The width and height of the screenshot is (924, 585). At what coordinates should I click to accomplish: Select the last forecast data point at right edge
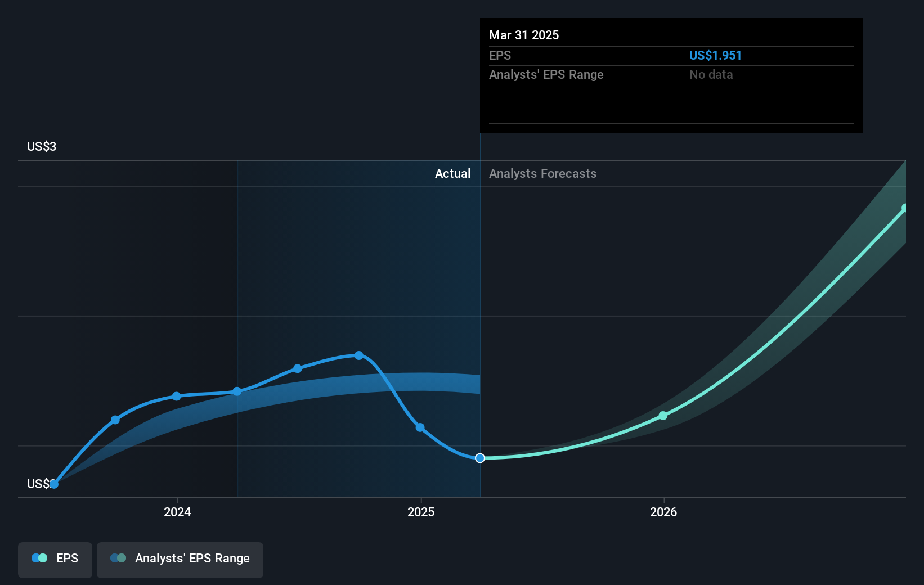click(x=905, y=208)
